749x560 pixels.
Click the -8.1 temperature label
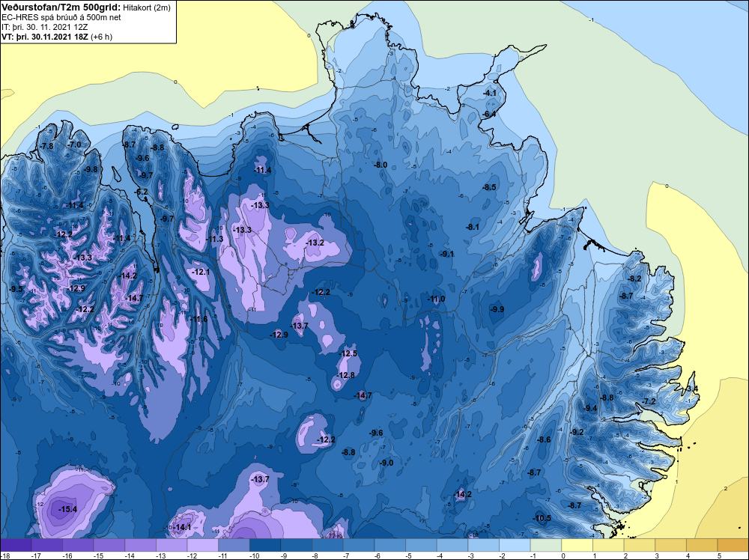473,227
